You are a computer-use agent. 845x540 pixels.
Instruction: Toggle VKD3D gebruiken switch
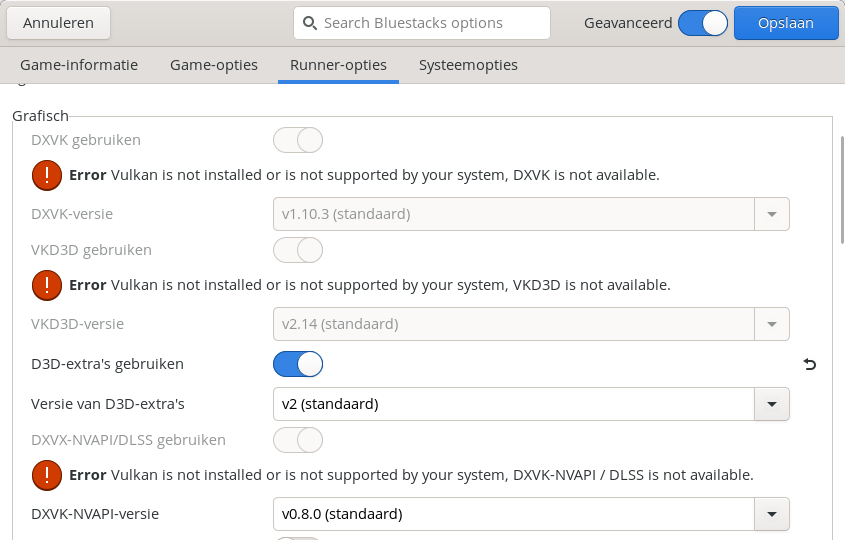pyautogui.click(x=298, y=250)
